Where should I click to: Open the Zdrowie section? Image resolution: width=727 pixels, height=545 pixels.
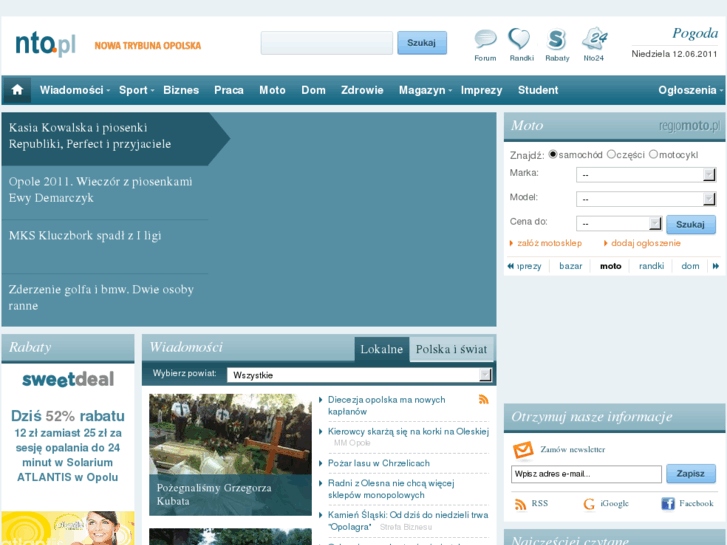coord(362,90)
